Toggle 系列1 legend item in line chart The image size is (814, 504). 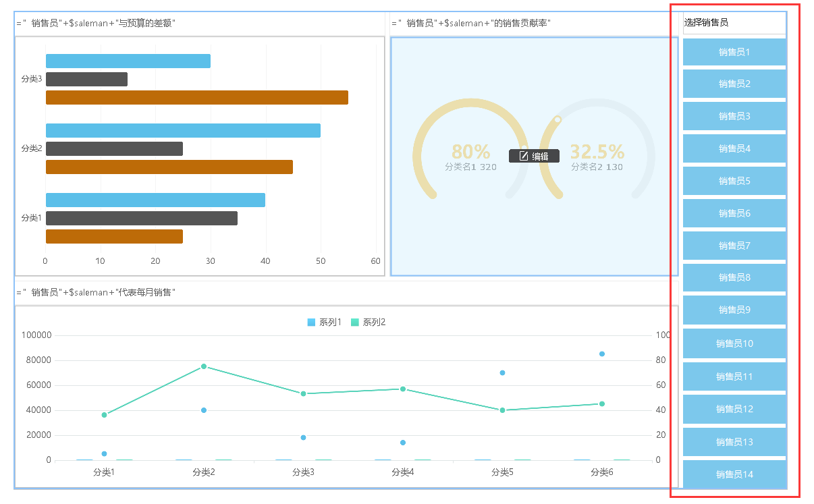click(325, 323)
